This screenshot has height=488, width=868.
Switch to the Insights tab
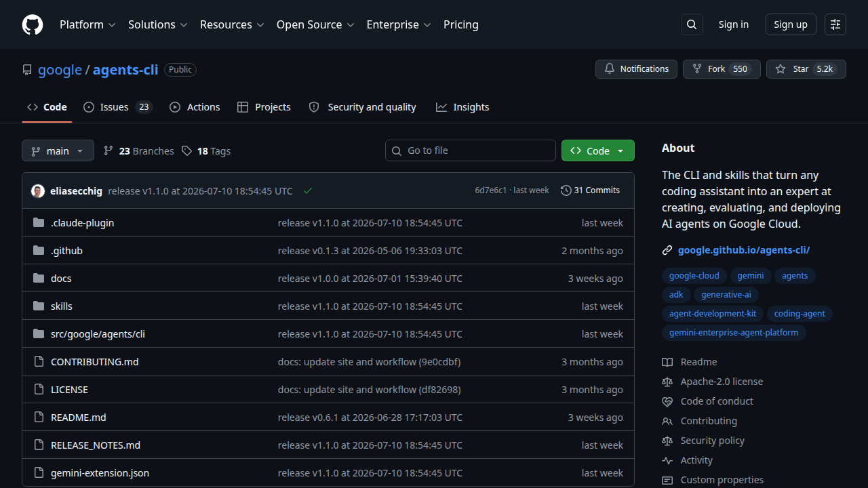(462, 107)
